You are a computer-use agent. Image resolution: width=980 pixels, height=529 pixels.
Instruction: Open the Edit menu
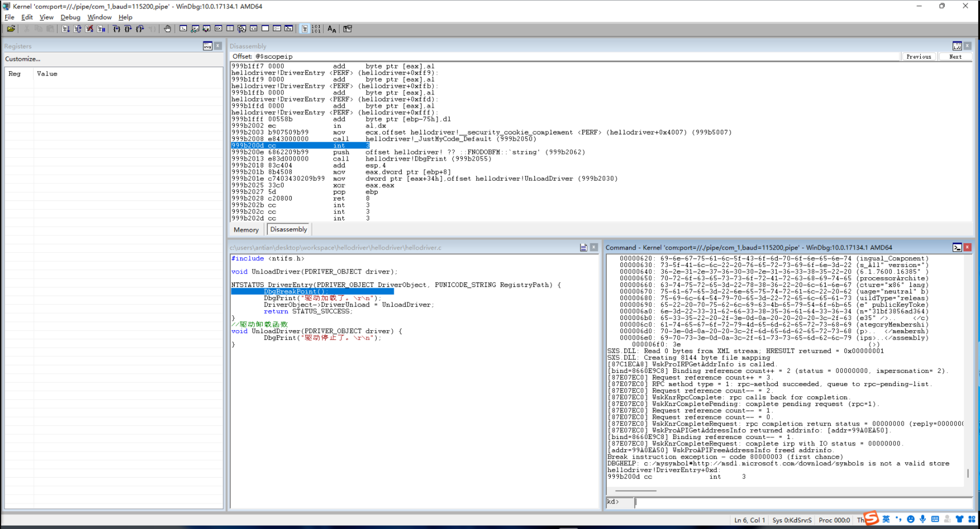coord(27,17)
